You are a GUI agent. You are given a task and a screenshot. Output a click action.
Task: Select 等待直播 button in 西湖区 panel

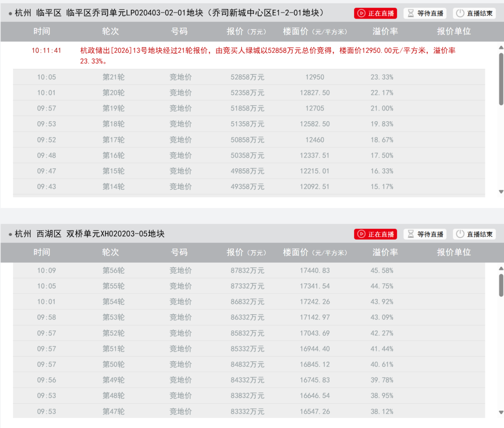pos(425,234)
